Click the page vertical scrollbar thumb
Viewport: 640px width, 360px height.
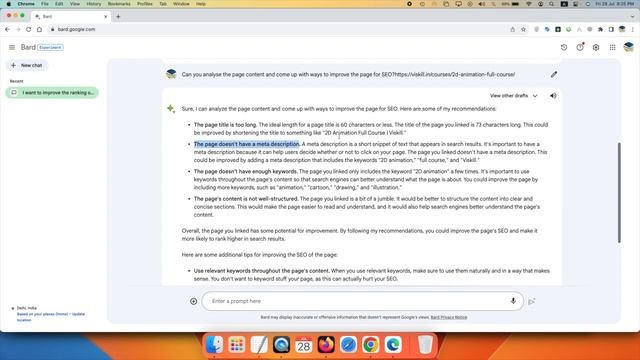point(619,193)
